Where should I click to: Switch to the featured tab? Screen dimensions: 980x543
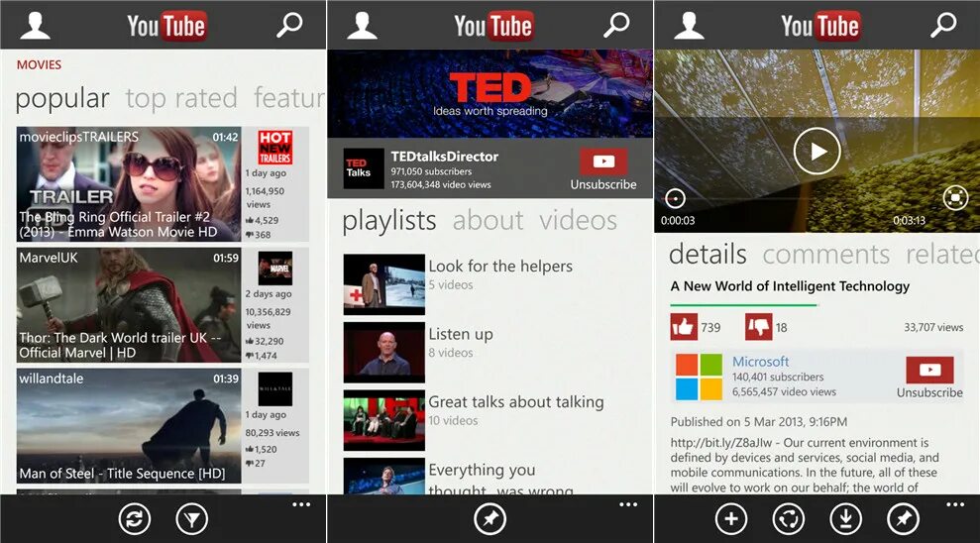[x=289, y=99]
